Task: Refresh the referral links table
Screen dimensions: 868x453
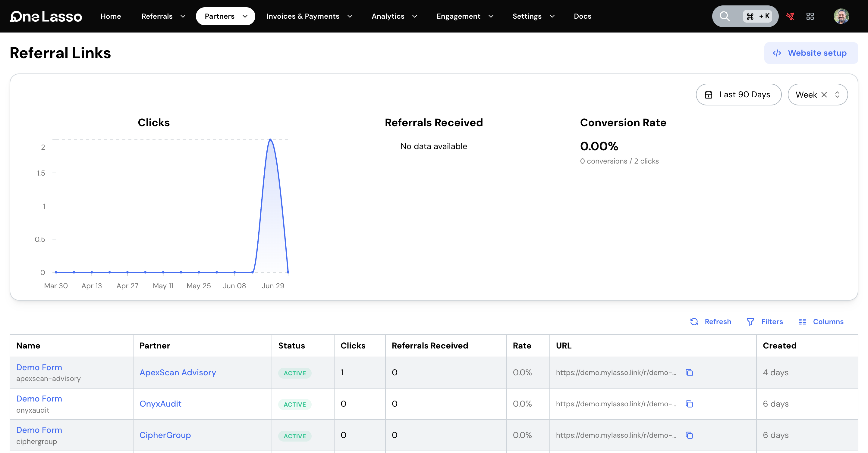Action: pos(711,322)
